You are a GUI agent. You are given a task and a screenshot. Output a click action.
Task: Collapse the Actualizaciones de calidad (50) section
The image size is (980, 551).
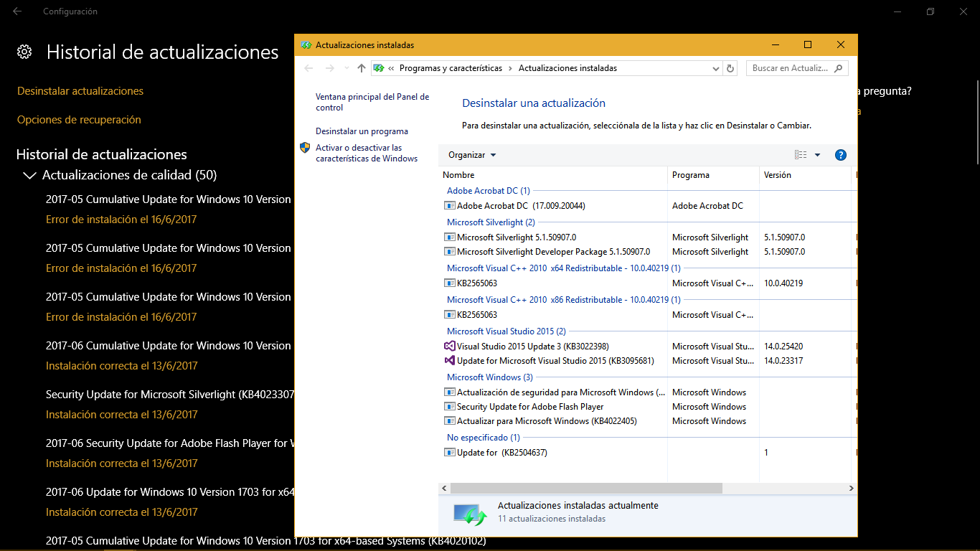click(29, 175)
